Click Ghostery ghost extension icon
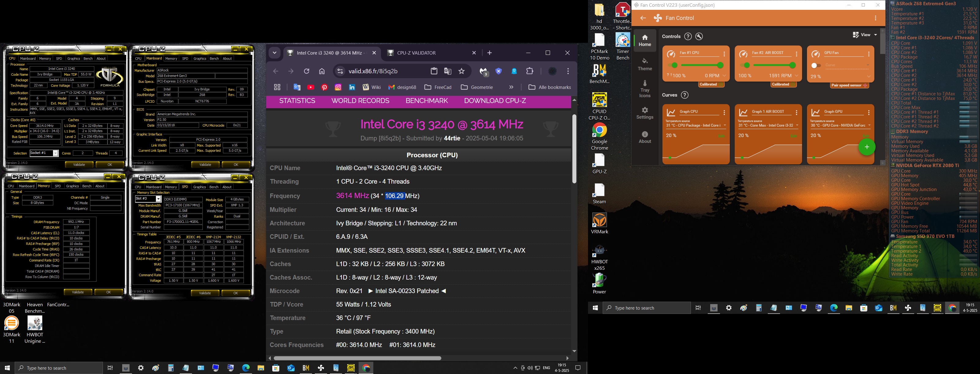This screenshot has width=980, height=374. (x=514, y=71)
